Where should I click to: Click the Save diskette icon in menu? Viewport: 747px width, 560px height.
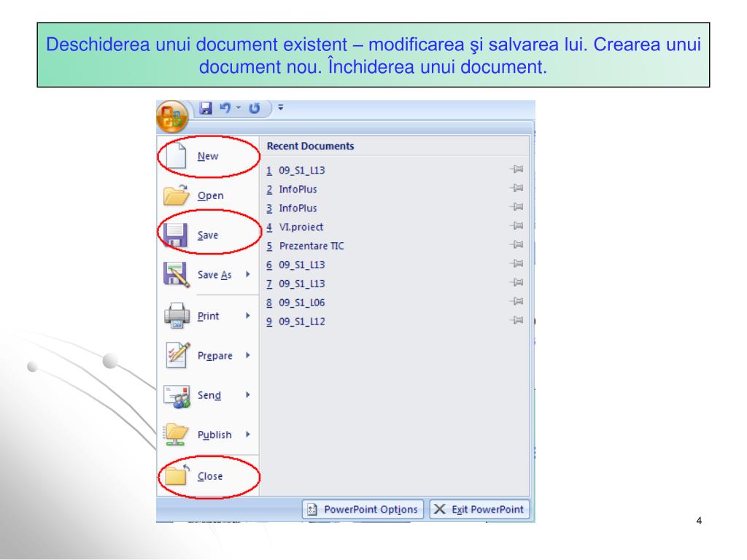click(x=175, y=235)
